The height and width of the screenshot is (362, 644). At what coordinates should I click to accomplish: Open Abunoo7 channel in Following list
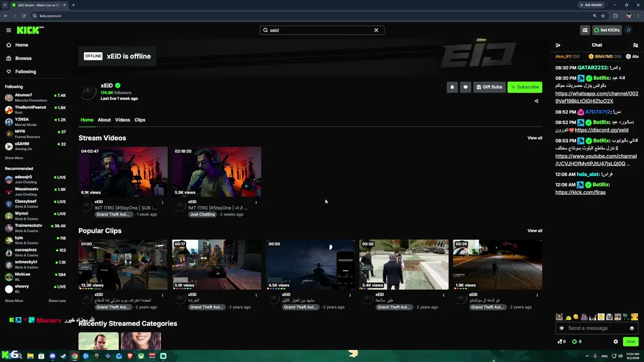[x=35, y=97]
